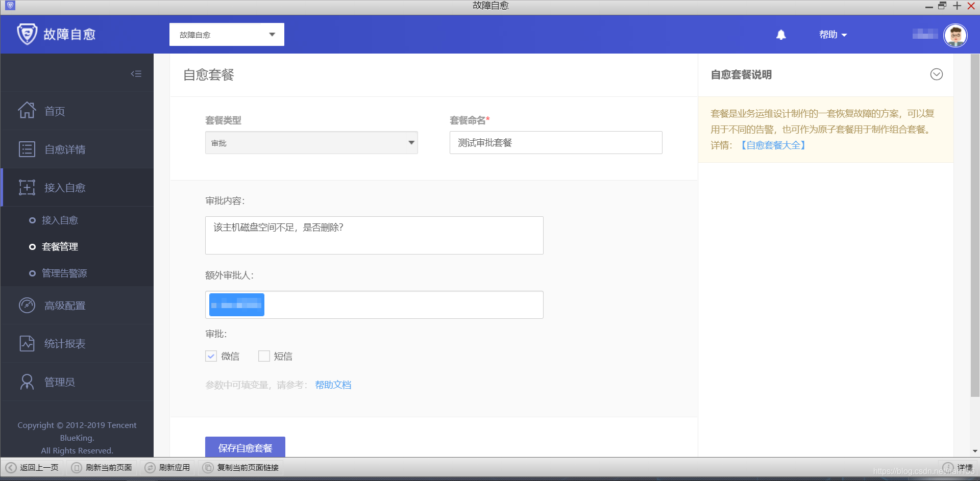
Task: Collapse the sidebar with the fold icon
Action: tap(136, 74)
